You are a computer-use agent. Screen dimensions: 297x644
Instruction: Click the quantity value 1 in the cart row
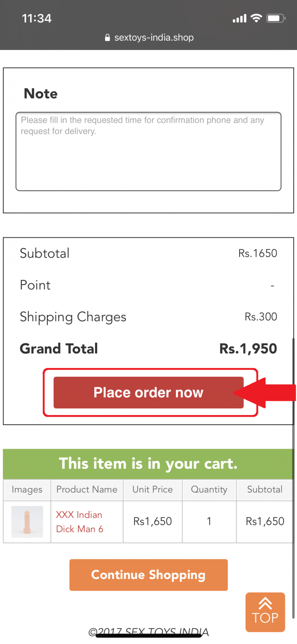tap(209, 522)
